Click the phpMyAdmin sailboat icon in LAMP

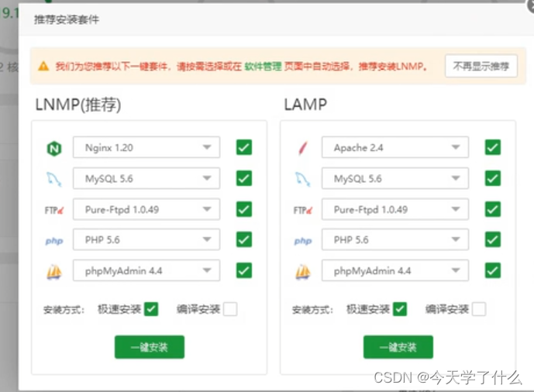click(x=303, y=272)
